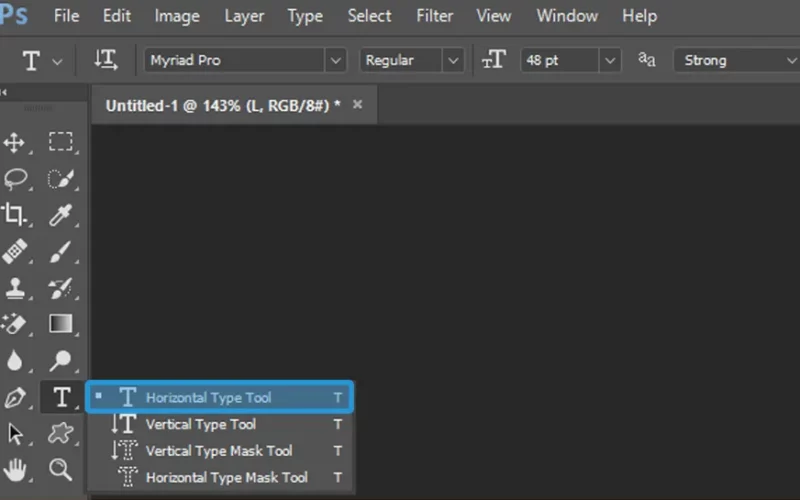Select the Brush tool
Screen dimensions: 800x500
point(61,252)
